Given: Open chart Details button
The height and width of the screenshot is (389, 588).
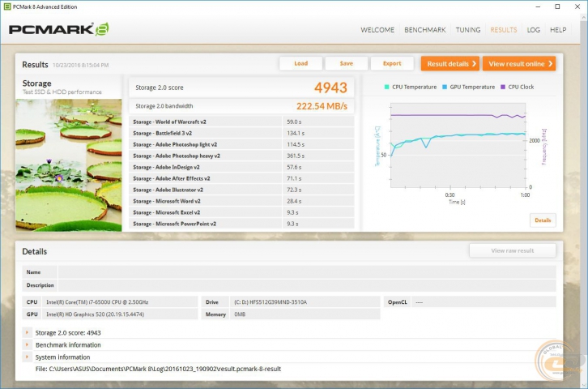Looking at the screenshot, I should coord(543,220).
